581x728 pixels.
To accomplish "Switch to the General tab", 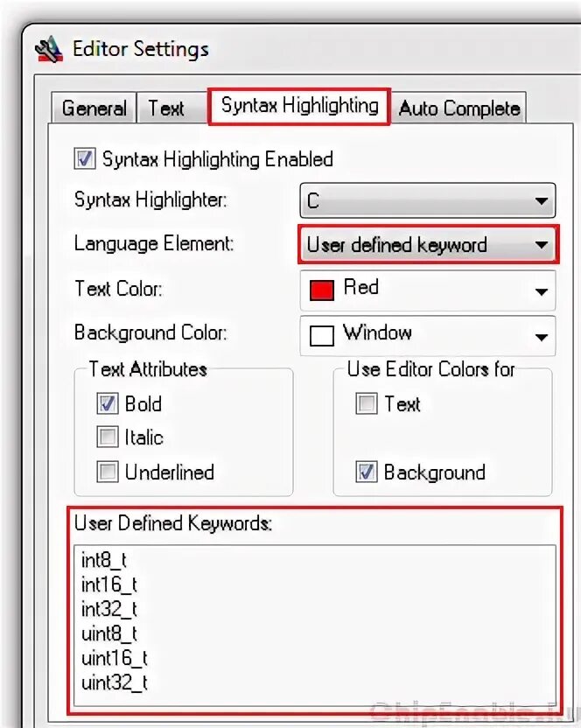I will [x=94, y=108].
